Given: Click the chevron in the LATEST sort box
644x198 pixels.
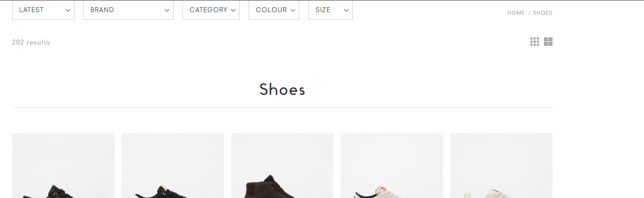Looking at the screenshot, I should 68,10.
